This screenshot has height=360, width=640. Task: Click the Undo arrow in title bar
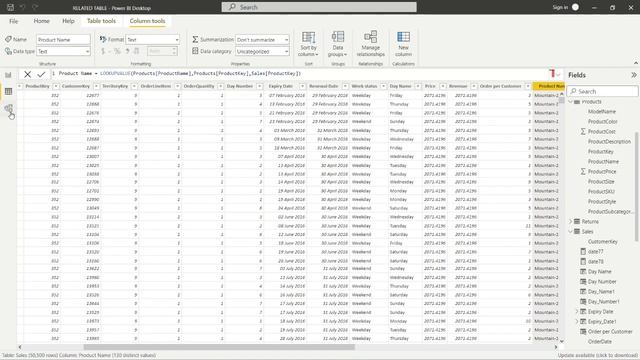[x=23, y=7]
